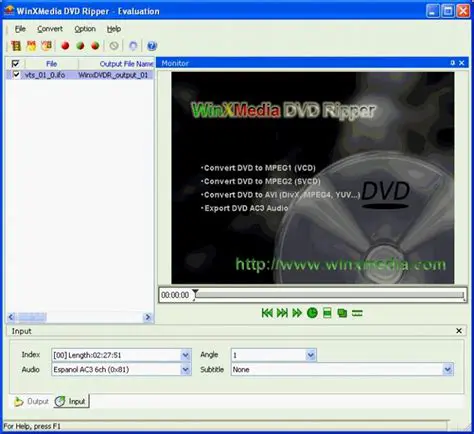Click the last of the three round toolbar buttons
This screenshot has height=434, width=474.
(x=95, y=46)
